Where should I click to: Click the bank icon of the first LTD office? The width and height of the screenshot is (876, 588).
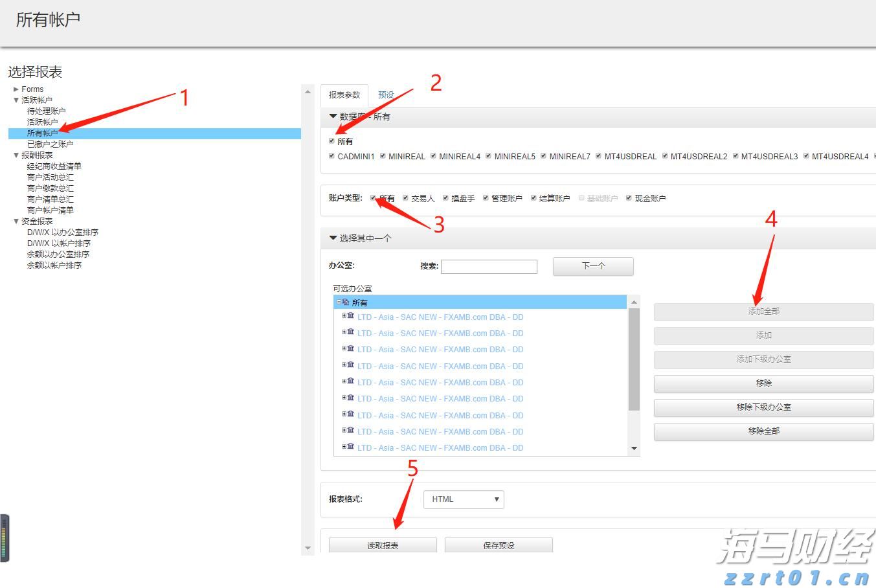point(350,316)
